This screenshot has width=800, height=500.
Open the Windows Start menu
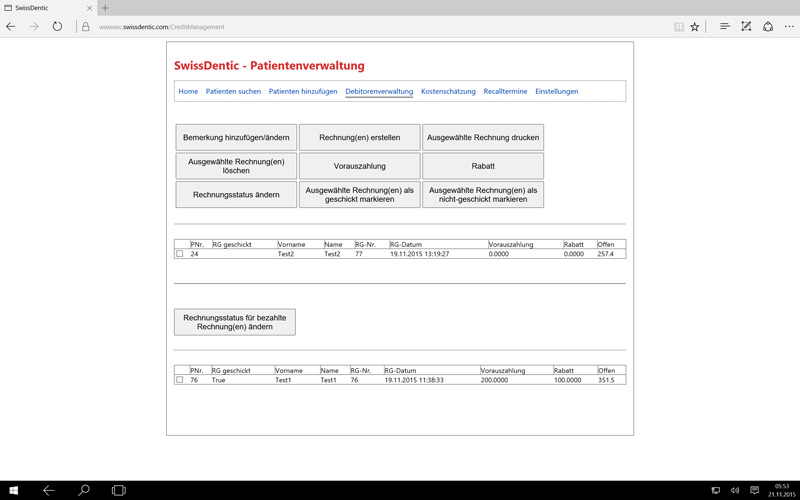coord(14,491)
